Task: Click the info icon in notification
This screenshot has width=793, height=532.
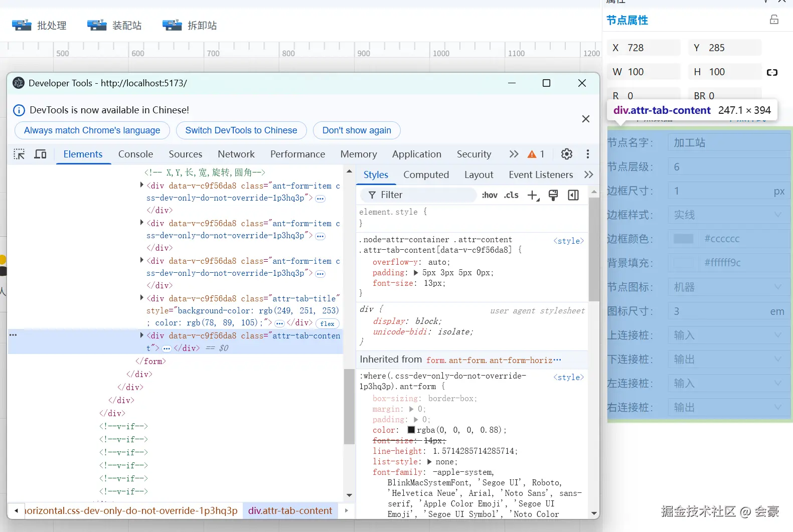Action: [x=19, y=110]
